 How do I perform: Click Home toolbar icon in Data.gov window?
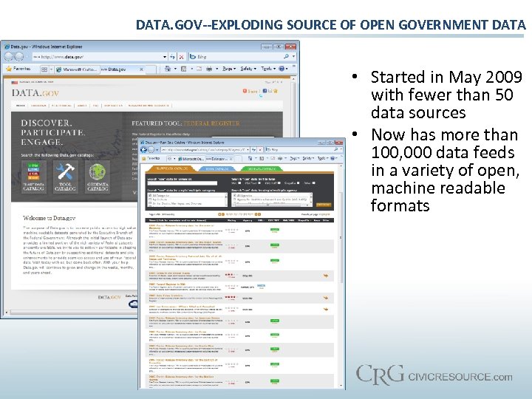[x=168, y=69]
